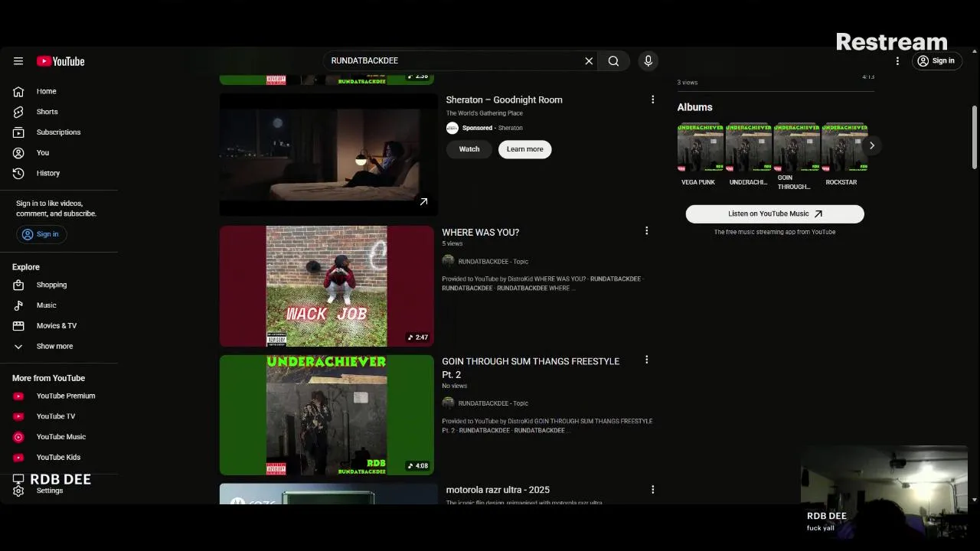Image resolution: width=980 pixels, height=551 pixels.
Task: Click the Sheraton advertiser name link
Action: (511, 129)
